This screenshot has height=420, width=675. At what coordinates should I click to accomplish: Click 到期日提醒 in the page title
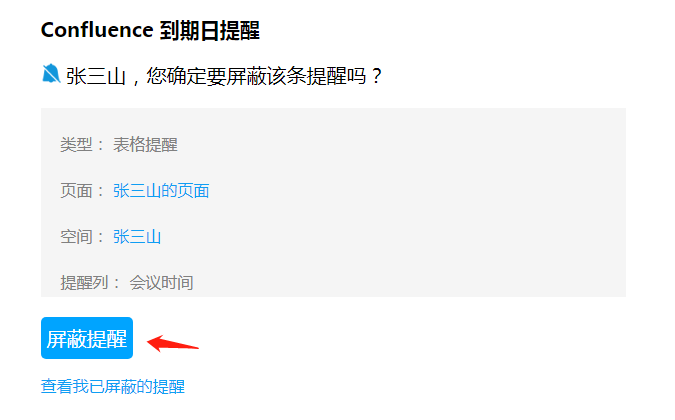210,31
